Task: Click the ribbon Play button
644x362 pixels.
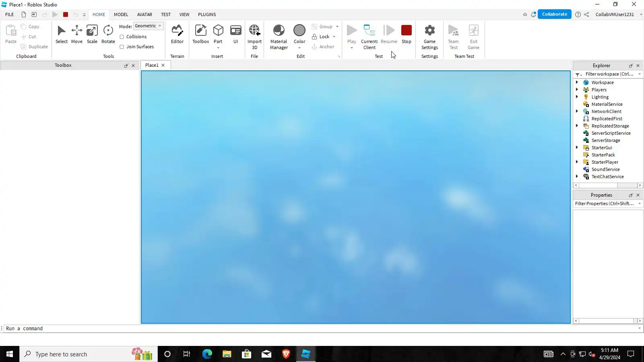Action: [352, 34]
